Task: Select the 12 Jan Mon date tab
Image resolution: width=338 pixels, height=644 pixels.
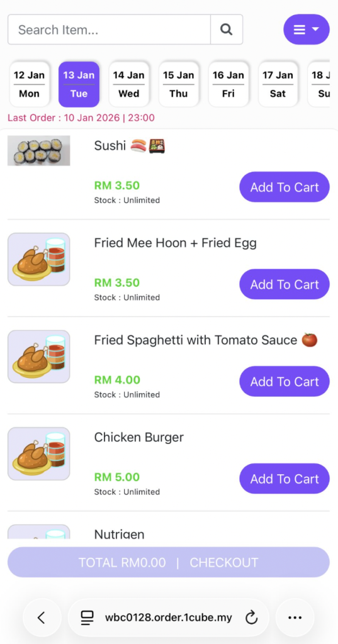Action: point(29,84)
